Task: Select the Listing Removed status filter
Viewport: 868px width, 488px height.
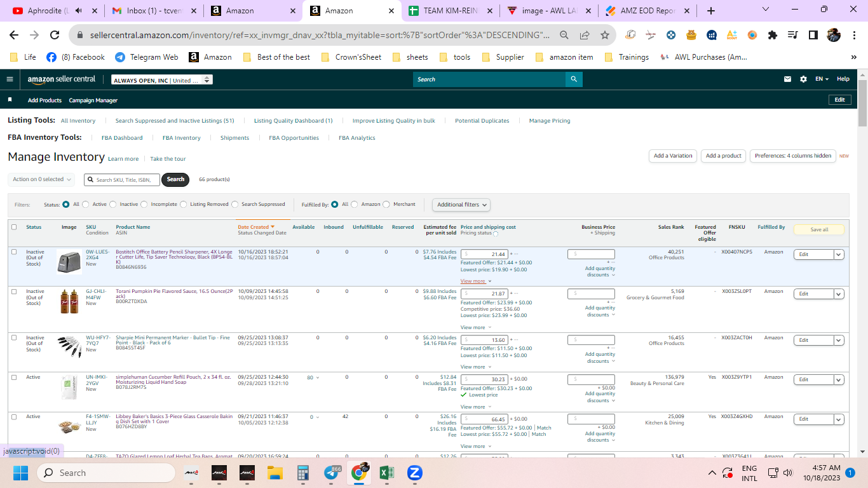Action: point(184,205)
